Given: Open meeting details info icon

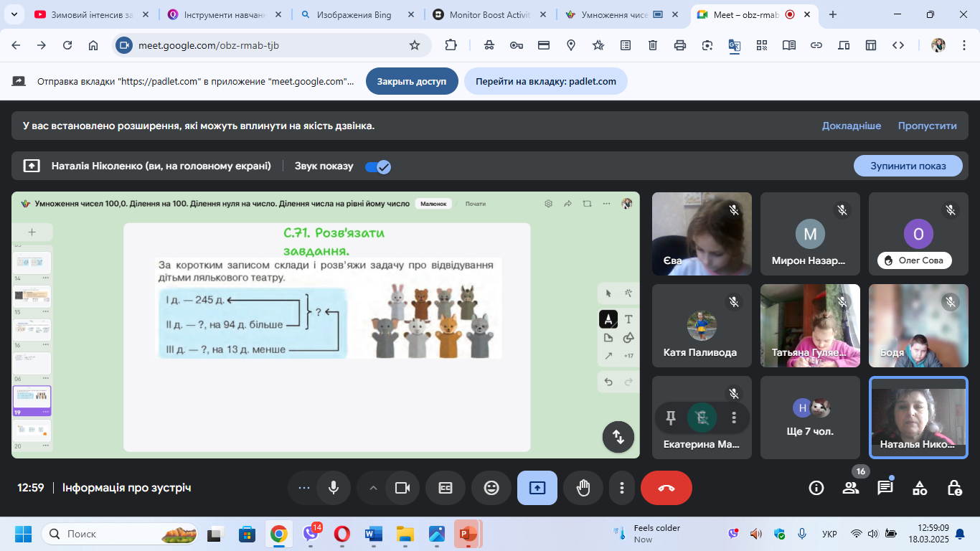Looking at the screenshot, I should (816, 488).
